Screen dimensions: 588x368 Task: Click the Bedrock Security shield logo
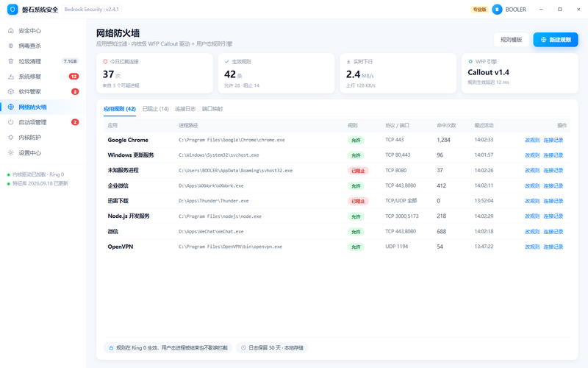[12, 10]
